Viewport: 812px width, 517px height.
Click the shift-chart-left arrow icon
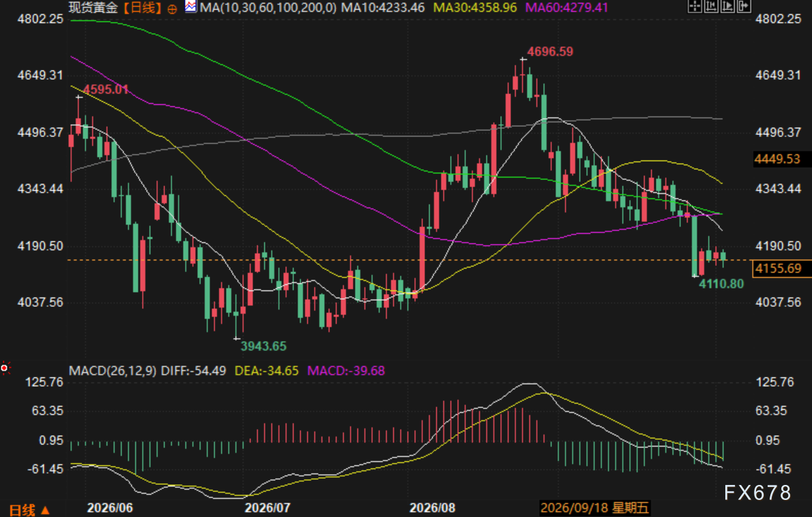(x=711, y=5)
